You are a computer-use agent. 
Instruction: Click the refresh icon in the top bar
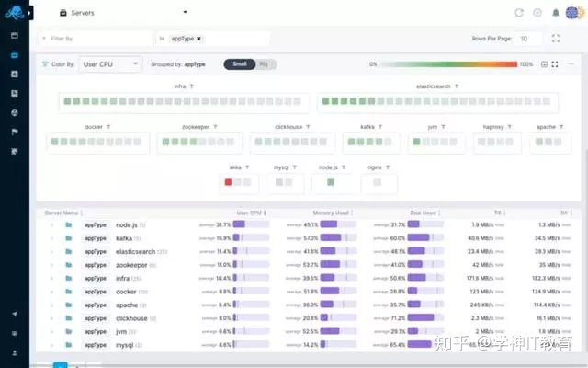point(519,13)
